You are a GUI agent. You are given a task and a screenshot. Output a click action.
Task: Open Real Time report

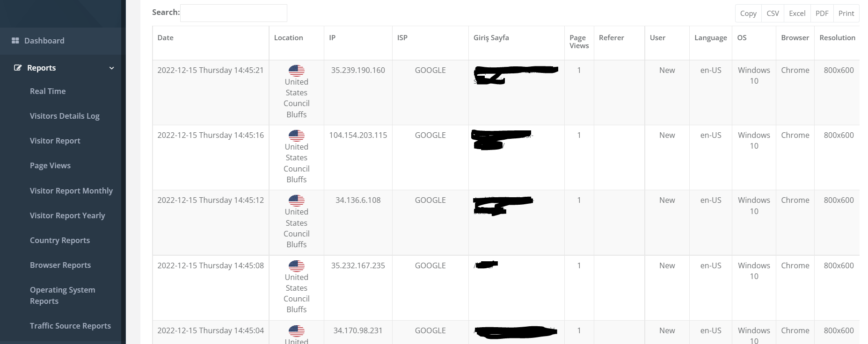(x=48, y=91)
